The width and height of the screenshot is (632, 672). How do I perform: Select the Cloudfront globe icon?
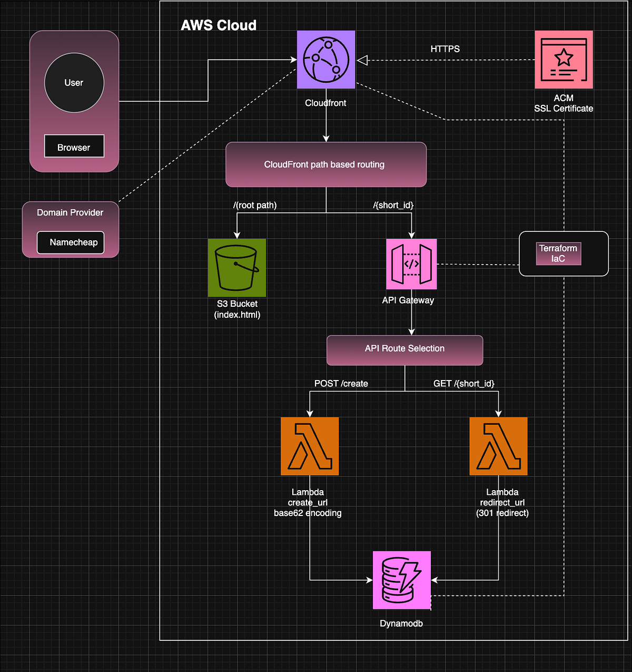click(x=325, y=59)
